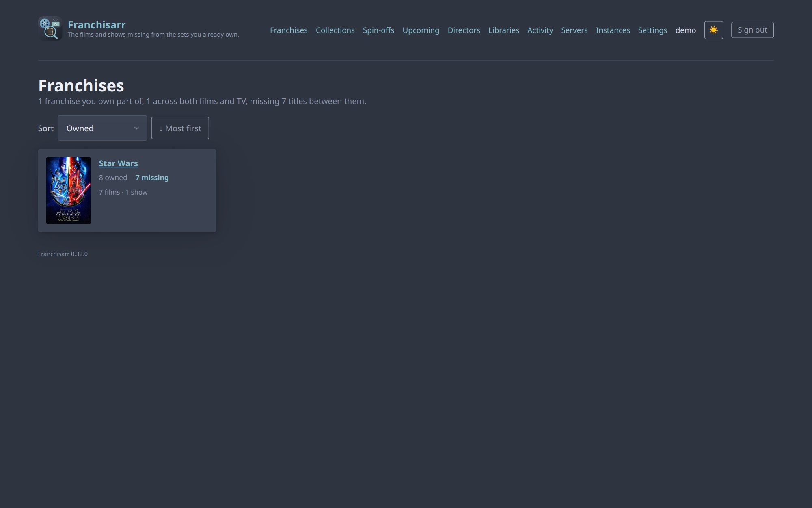
Task: Open the Sort by Owned dropdown
Action: click(x=102, y=128)
